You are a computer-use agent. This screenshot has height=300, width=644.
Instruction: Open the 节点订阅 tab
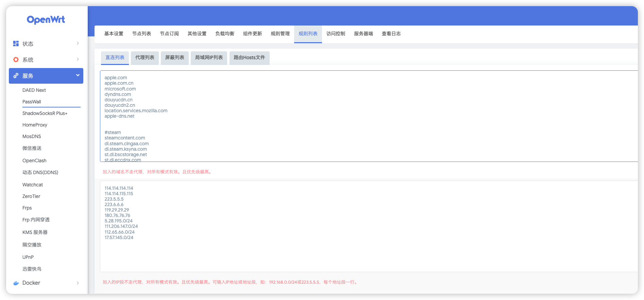tap(169, 34)
